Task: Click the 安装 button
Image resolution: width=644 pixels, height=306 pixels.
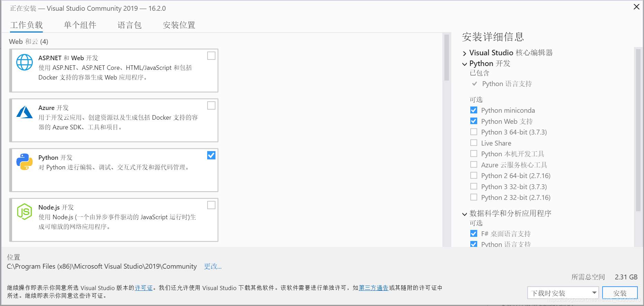Action: coord(620,293)
